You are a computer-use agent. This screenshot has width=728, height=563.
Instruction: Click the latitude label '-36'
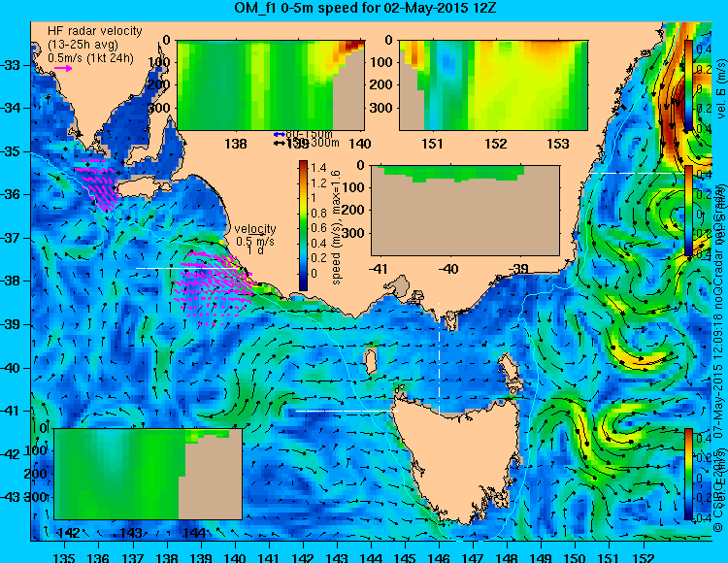click(11, 194)
